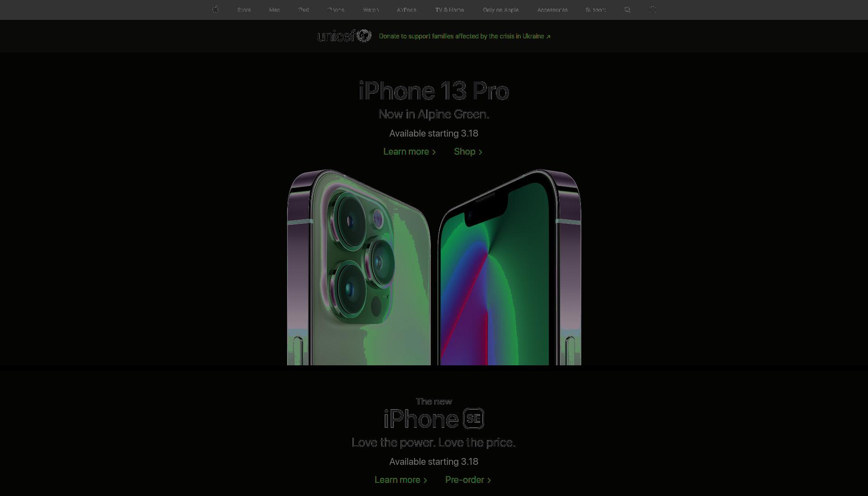The height and width of the screenshot is (496, 868).
Task: Click the UNICEF logo
Action: (x=344, y=36)
